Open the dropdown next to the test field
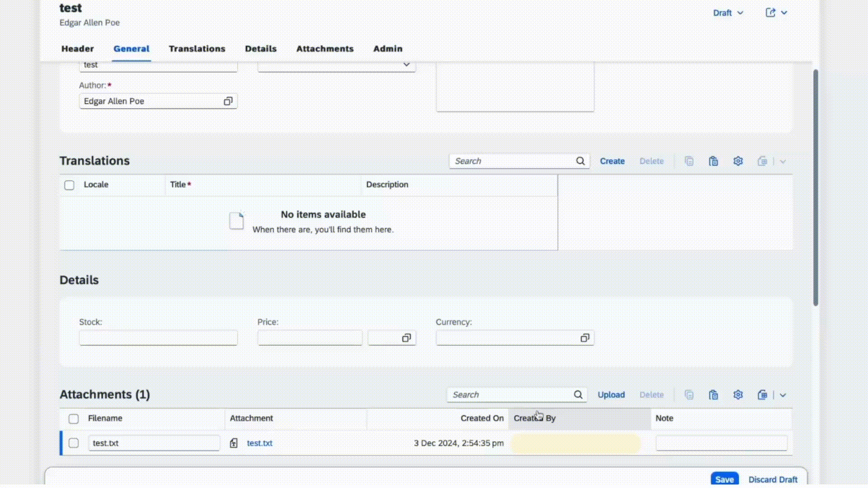868x488 pixels. (x=406, y=65)
